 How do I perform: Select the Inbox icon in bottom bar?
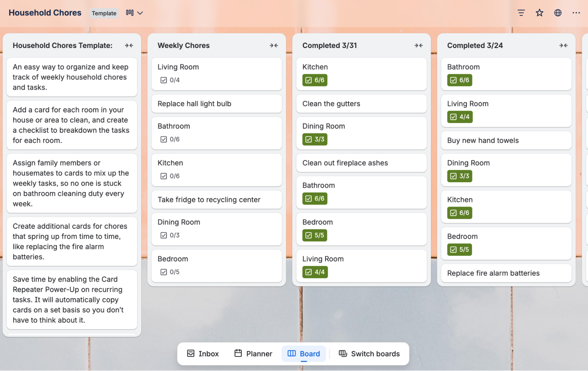point(191,353)
